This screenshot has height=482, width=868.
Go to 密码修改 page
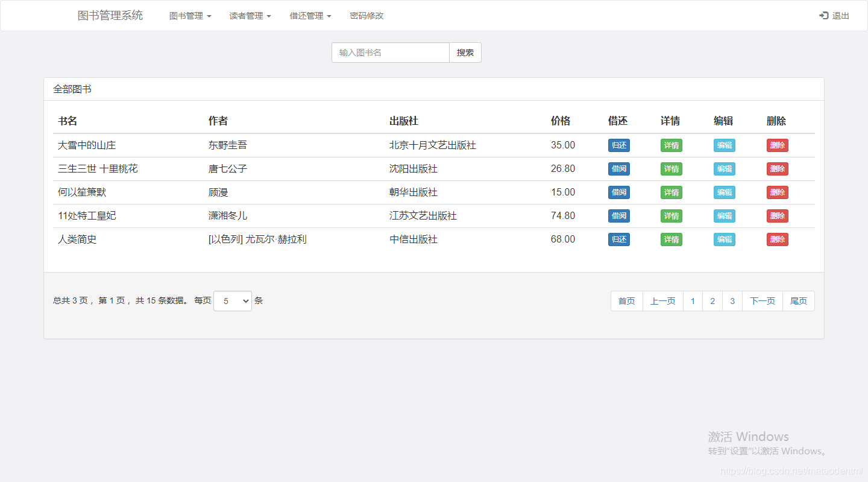(366, 16)
